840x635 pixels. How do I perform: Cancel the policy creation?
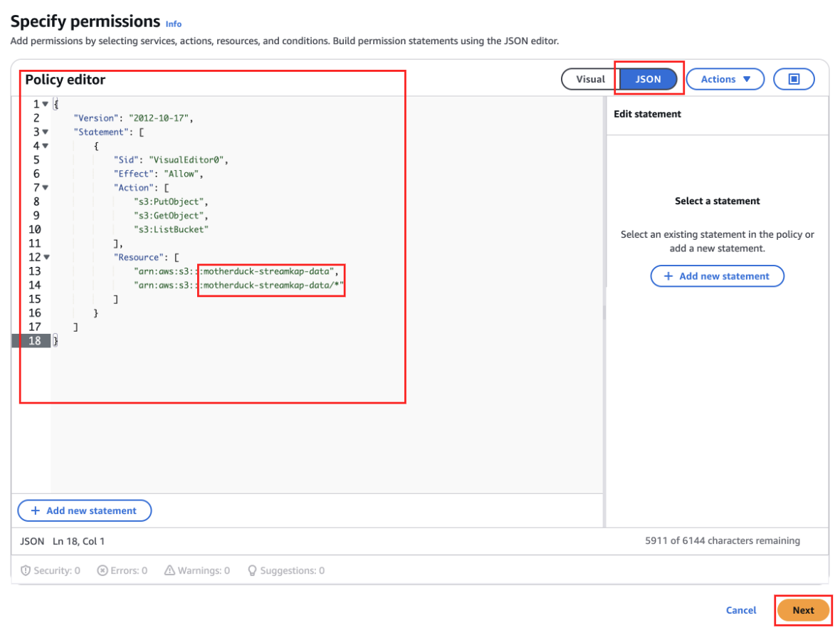click(741, 610)
